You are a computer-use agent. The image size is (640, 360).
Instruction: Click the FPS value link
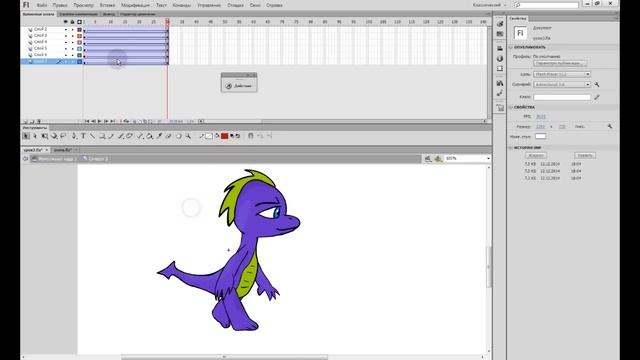pyautogui.click(x=540, y=117)
